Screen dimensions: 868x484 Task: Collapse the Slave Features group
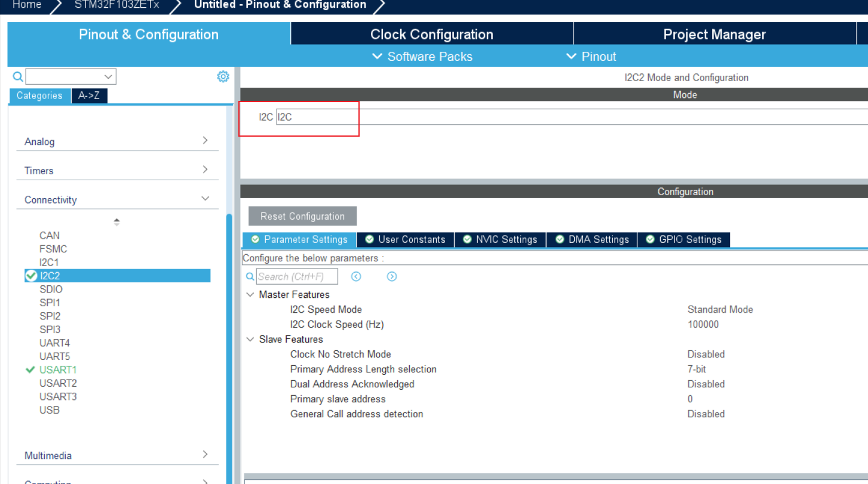[250, 340]
